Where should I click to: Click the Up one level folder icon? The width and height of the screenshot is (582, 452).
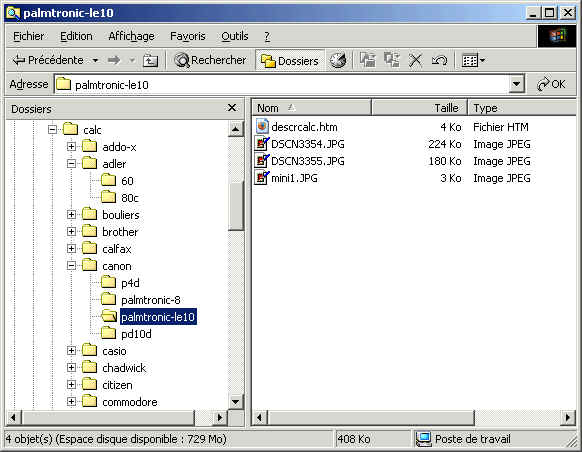[x=150, y=60]
